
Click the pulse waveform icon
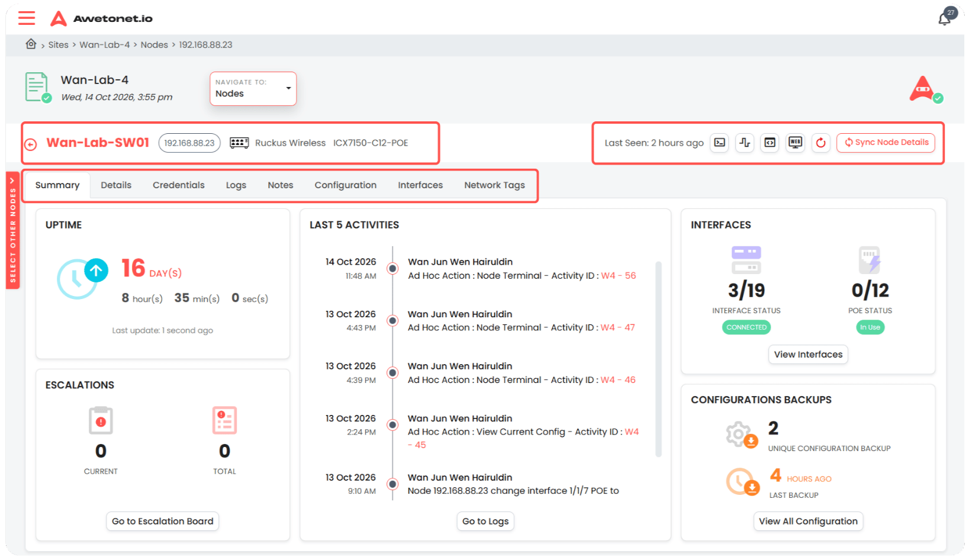pyautogui.click(x=745, y=143)
